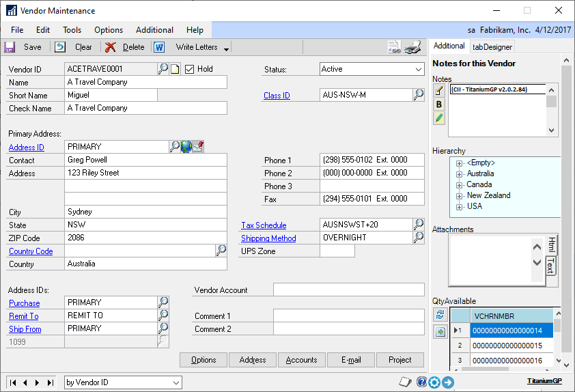Click the Clear undo icon
Screen dimensions: 575x392
pyautogui.click(x=60, y=47)
